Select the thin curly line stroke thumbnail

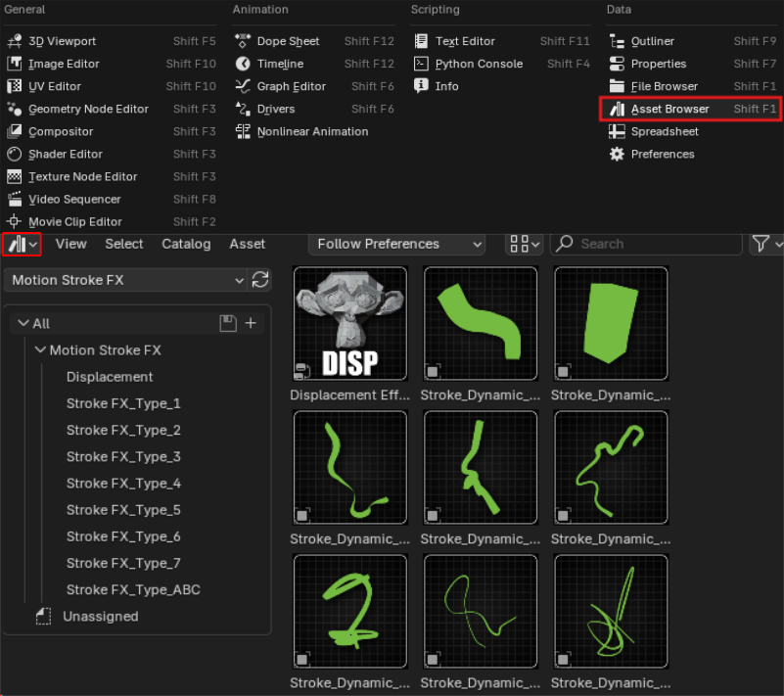coord(481,611)
